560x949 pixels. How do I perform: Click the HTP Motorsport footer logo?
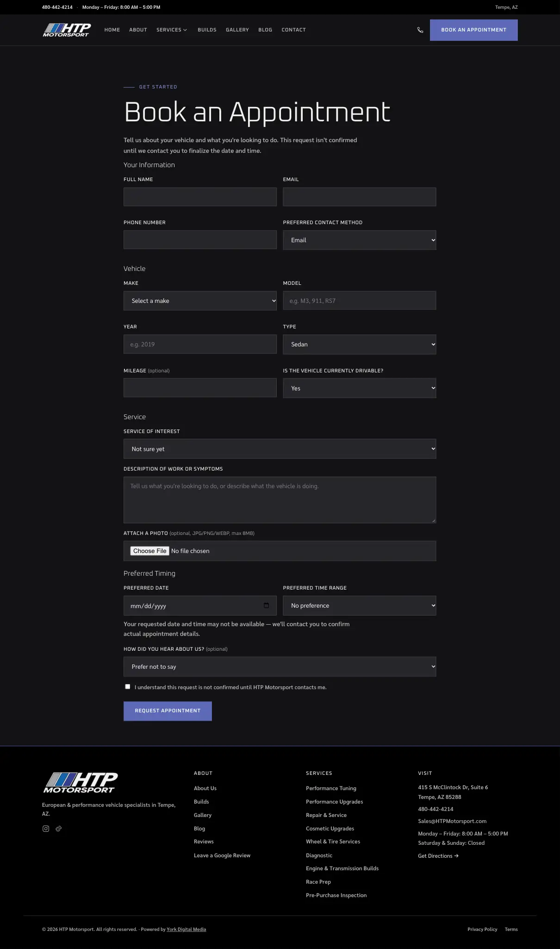tap(80, 783)
